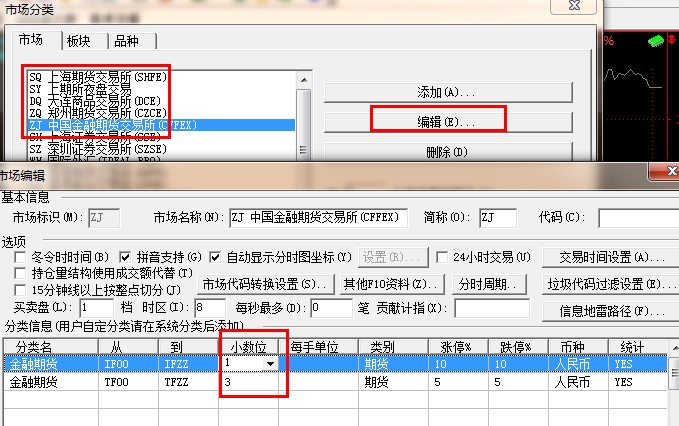Switch to the 板块 tab

pos(79,41)
